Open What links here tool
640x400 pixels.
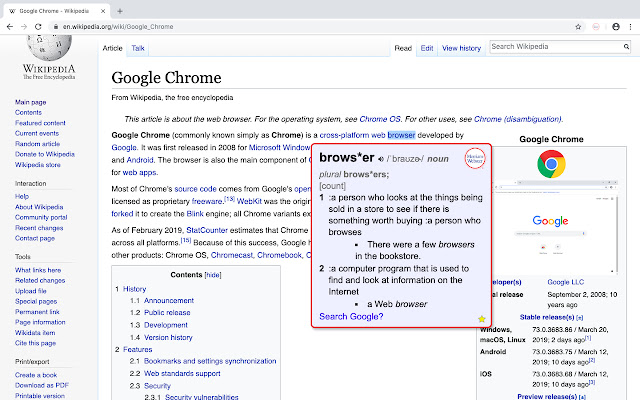pos(38,270)
